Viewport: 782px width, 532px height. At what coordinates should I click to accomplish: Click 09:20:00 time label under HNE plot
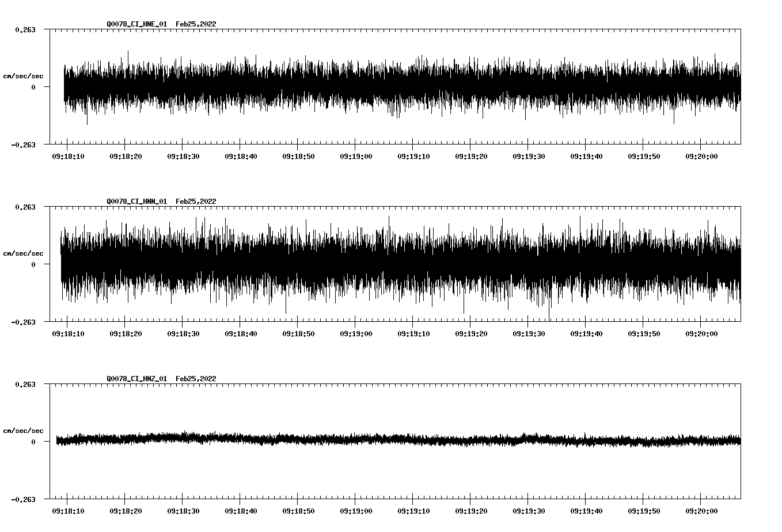pos(701,156)
